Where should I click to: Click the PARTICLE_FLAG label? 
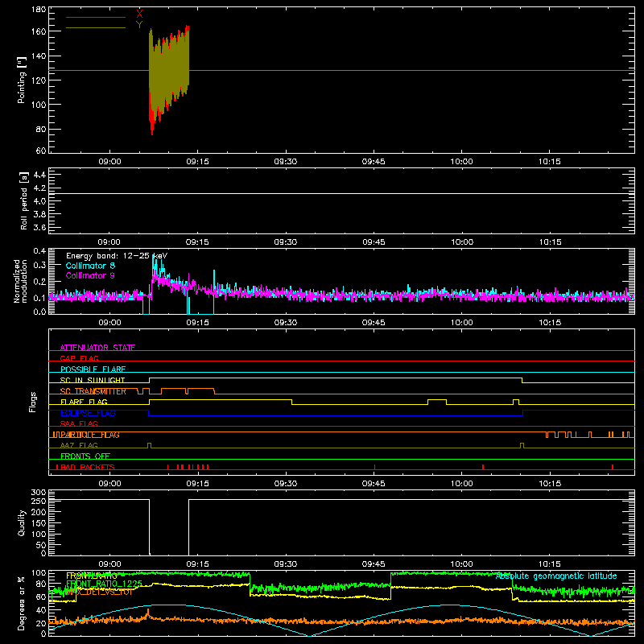[90, 435]
